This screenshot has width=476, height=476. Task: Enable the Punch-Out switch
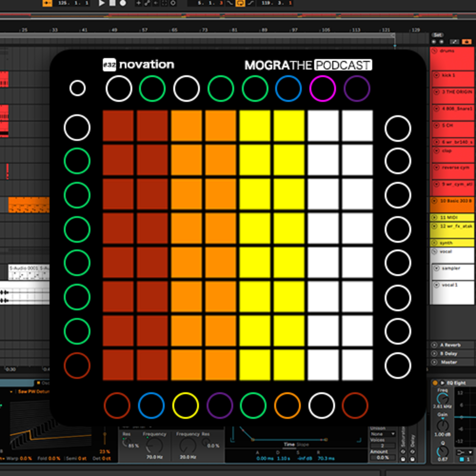point(251,3)
